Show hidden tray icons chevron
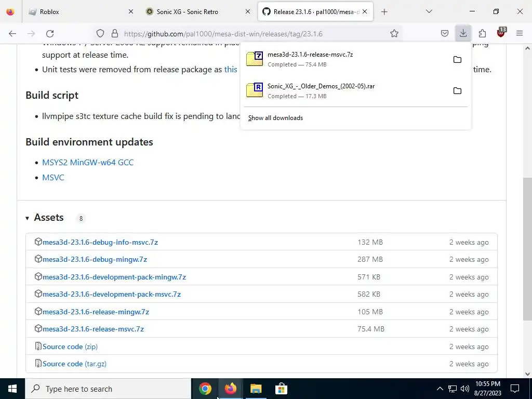532x399 pixels. tap(440, 389)
